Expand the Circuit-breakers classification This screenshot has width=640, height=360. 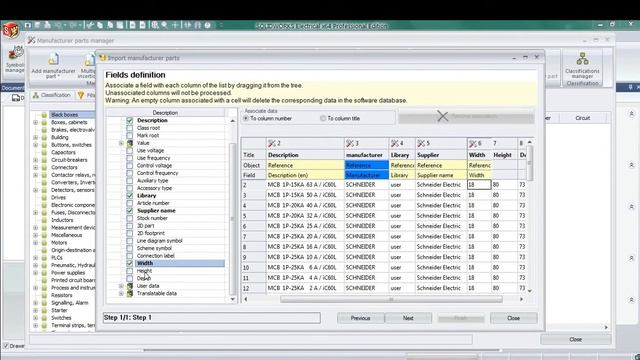[x=36, y=160]
